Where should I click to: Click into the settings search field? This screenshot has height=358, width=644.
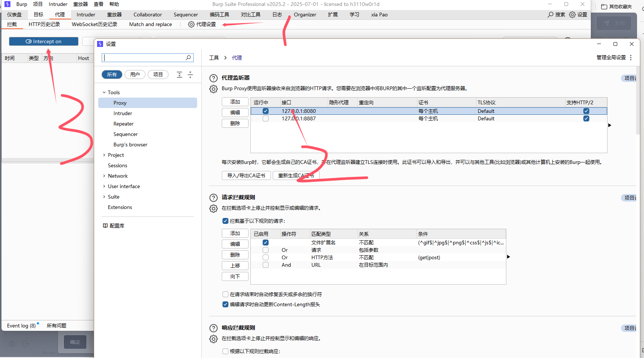coord(143,58)
